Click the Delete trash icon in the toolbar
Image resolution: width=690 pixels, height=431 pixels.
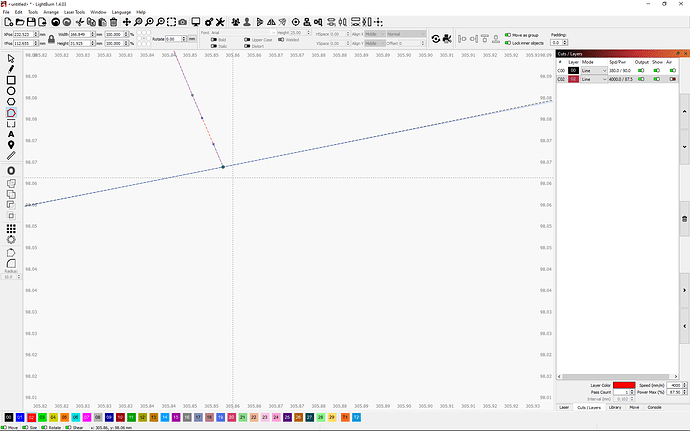click(x=114, y=22)
